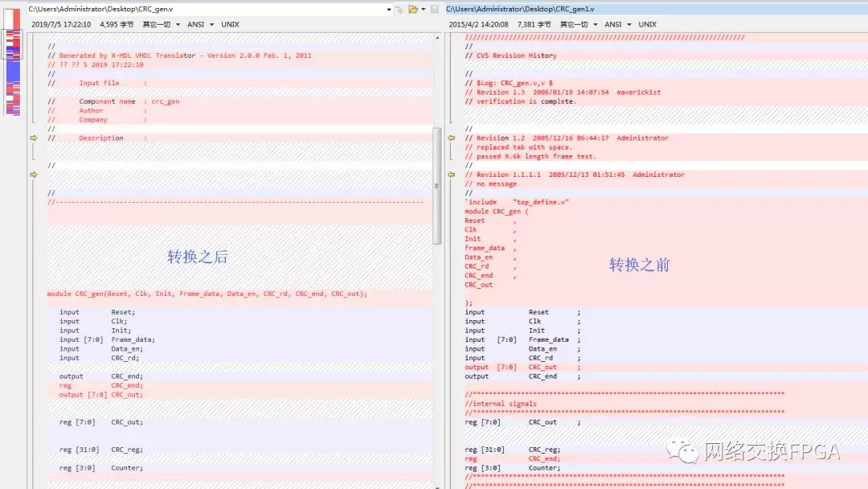Click the left pane vertical scrollbar thumb
The height and width of the screenshot is (489, 868).
point(437,186)
